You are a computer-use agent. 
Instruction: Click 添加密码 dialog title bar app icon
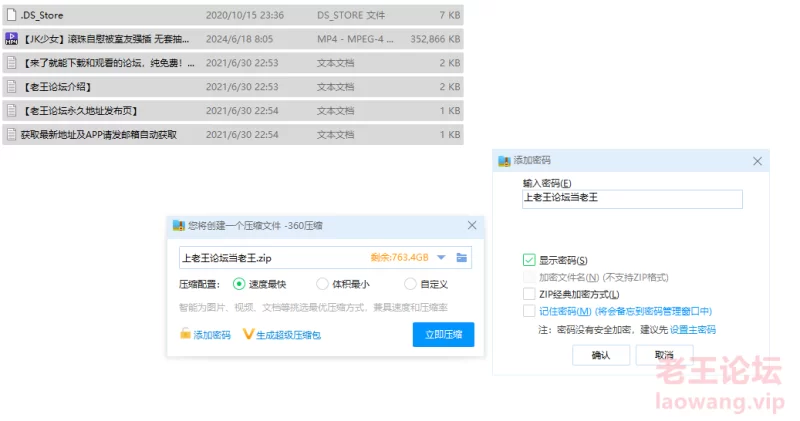(x=504, y=161)
